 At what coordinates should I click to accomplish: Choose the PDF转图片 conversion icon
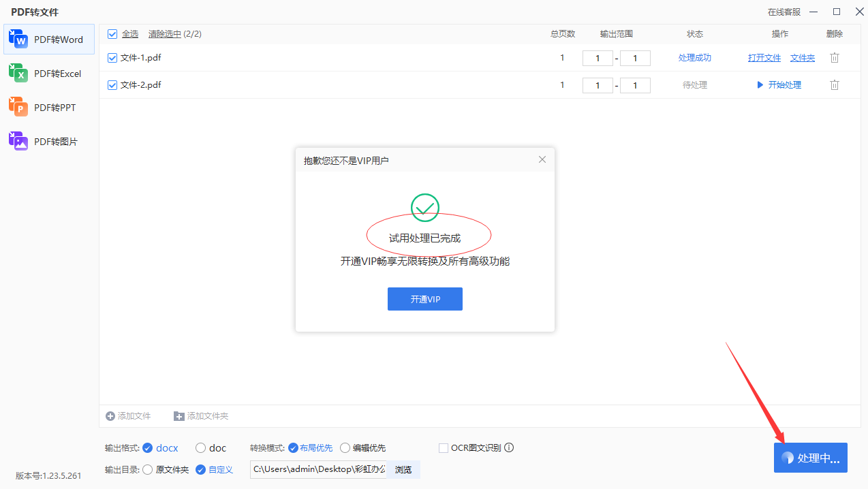[x=18, y=141]
